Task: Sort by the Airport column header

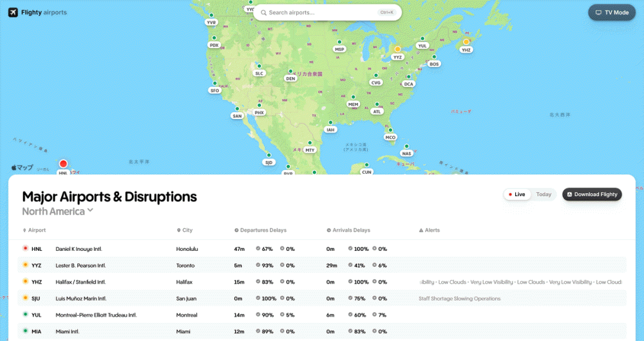Action: [37, 230]
